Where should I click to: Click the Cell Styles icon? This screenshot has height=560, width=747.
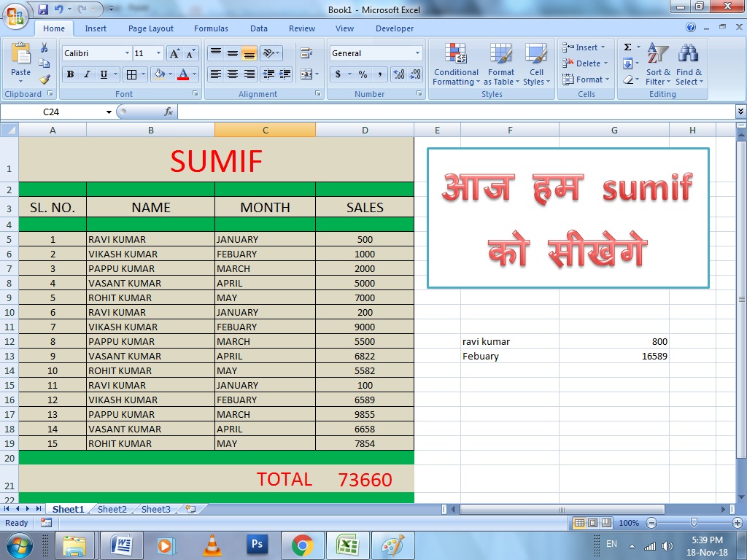tap(537, 64)
